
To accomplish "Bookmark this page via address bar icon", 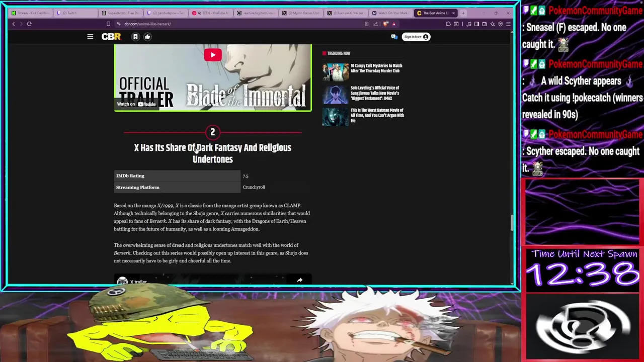I will tap(108, 24).
